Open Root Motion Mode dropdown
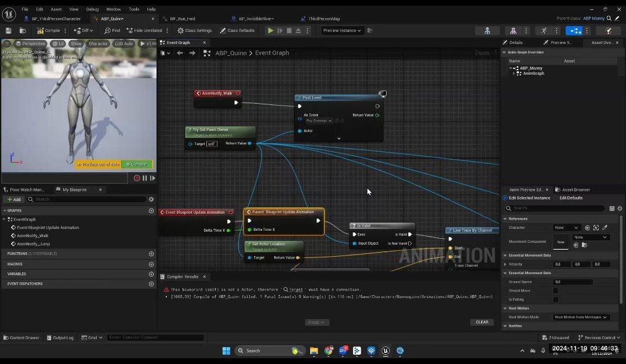Image resolution: width=626 pixels, height=364 pixels. [581, 317]
